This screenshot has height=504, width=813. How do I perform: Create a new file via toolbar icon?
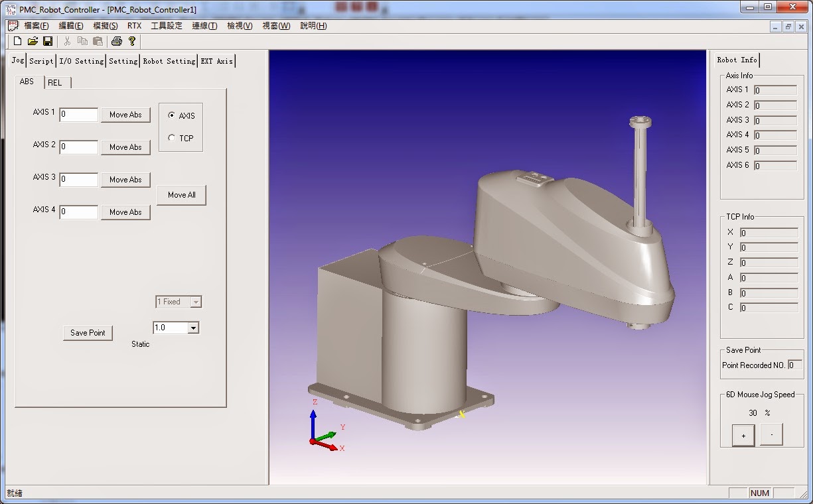coord(17,41)
